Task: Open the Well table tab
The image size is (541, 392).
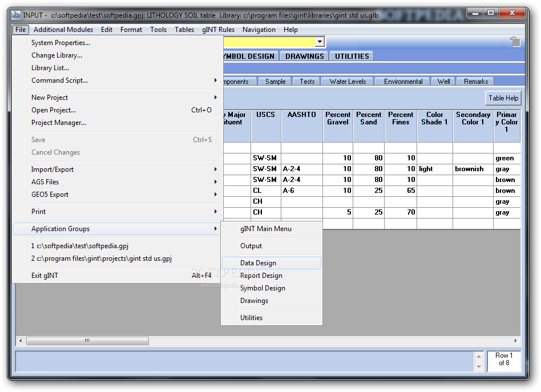Action: click(443, 82)
